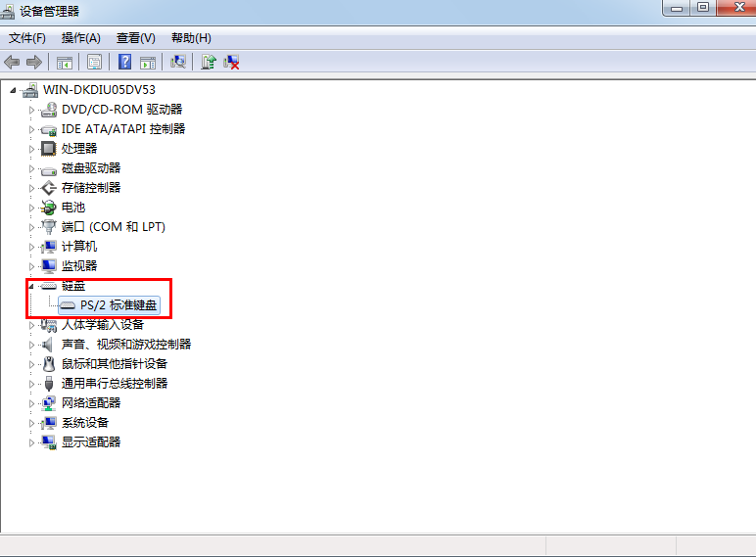Click Uninstall device icon with red X
The height and width of the screenshot is (557, 756).
pyautogui.click(x=231, y=62)
